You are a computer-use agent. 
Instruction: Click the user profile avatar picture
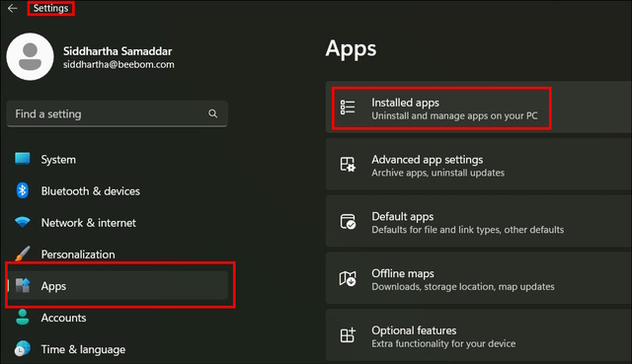click(x=31, y=57)
